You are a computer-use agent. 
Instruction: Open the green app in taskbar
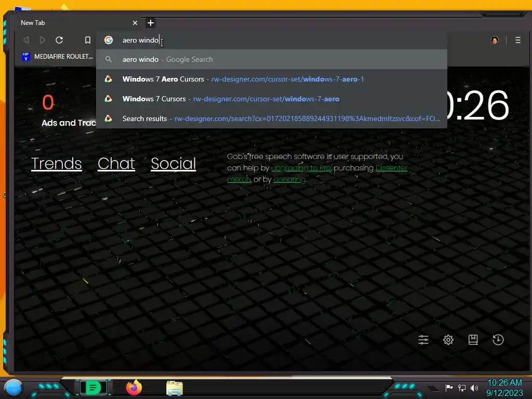pos(93,388)
